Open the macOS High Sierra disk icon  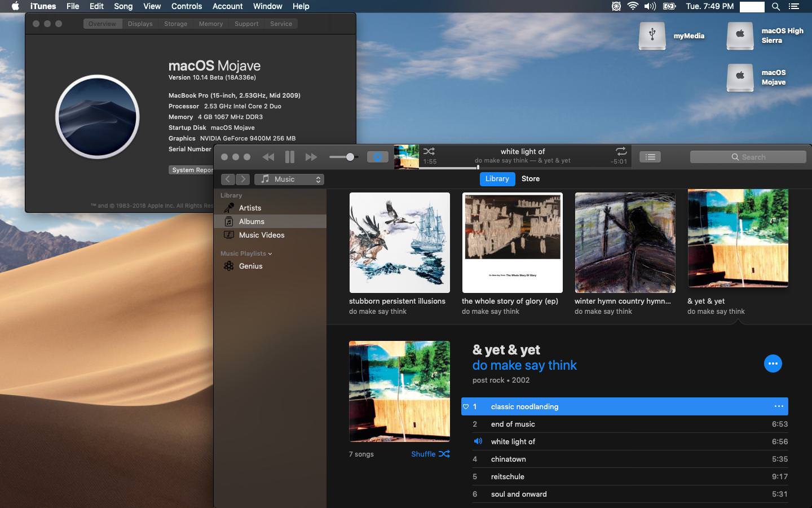740,36
